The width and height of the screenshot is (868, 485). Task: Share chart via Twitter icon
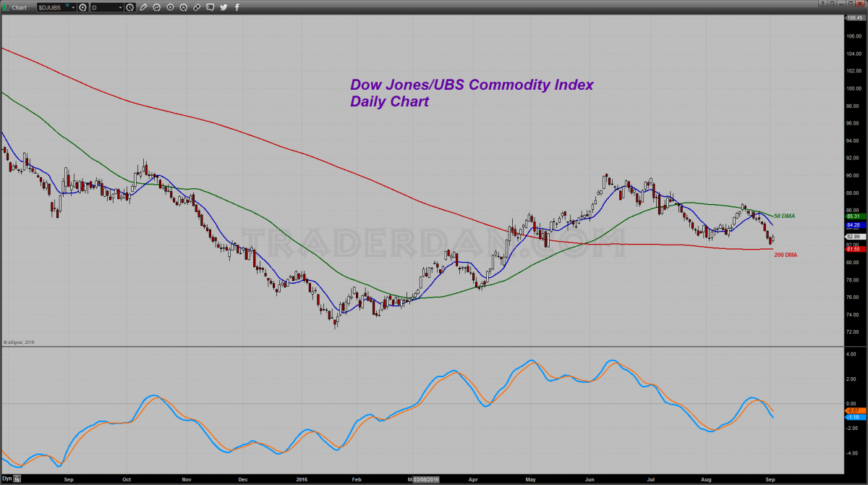click(224, 7)
